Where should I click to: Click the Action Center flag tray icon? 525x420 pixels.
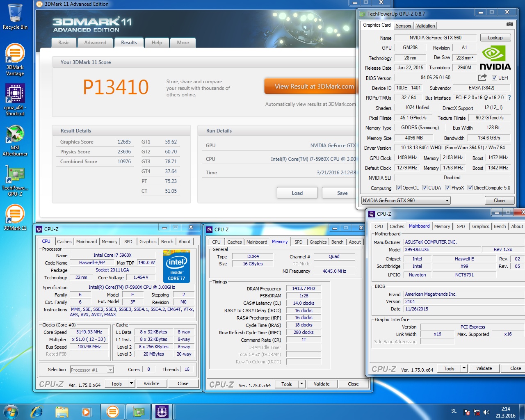[x=467, y=412]
